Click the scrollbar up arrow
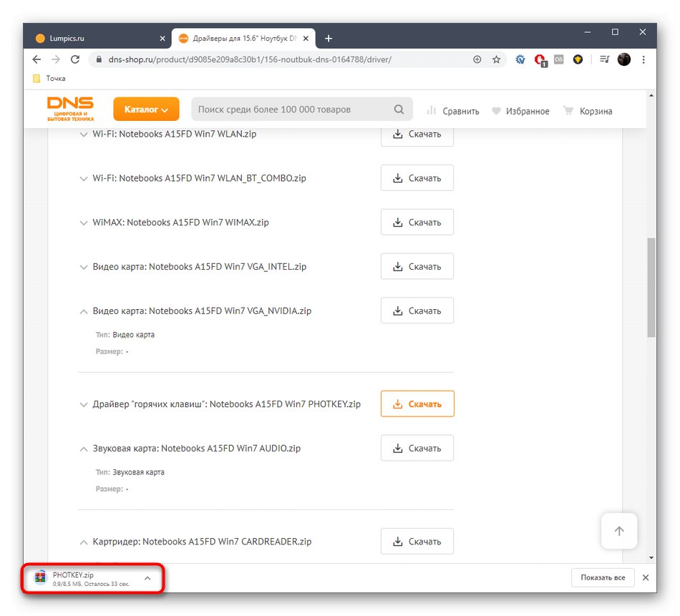The width and height of the screenshot is (680, 616). (651, 95)
